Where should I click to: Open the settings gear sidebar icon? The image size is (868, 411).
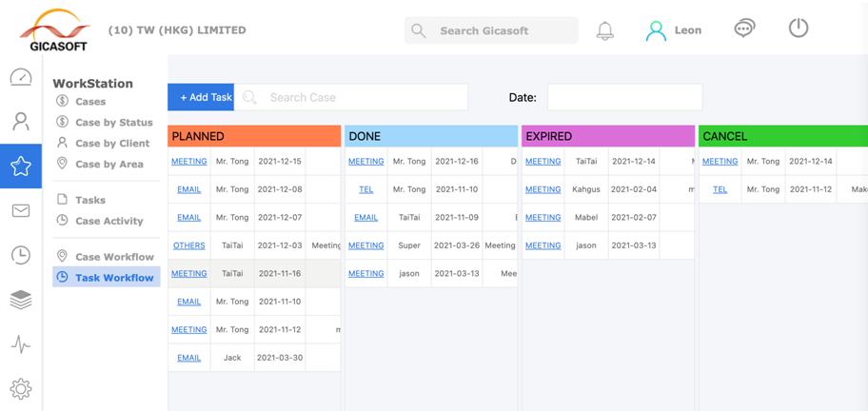[x=21, y=388]
